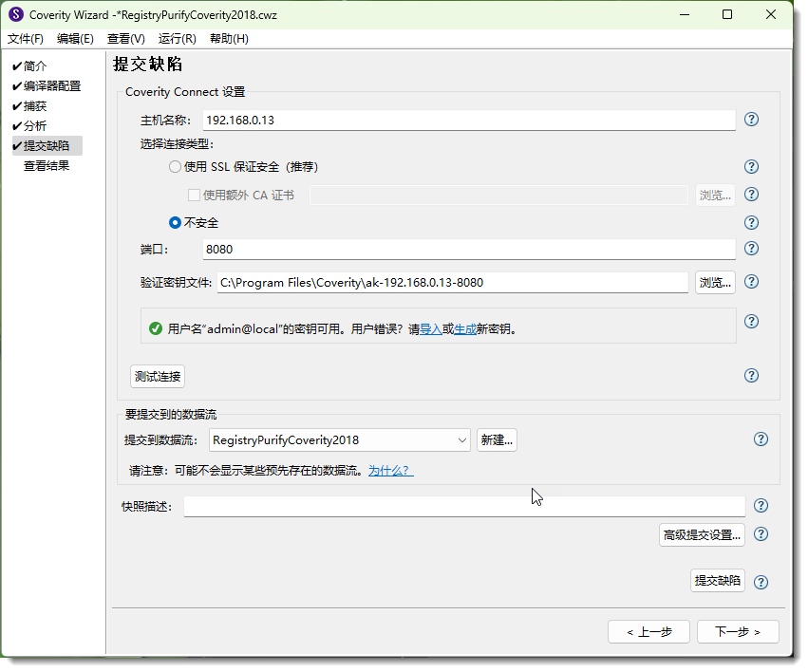This screenshot has width=808, height=672.
Task: Open help for the 提交缺陷 button
Action: click(x=761, y=583)
